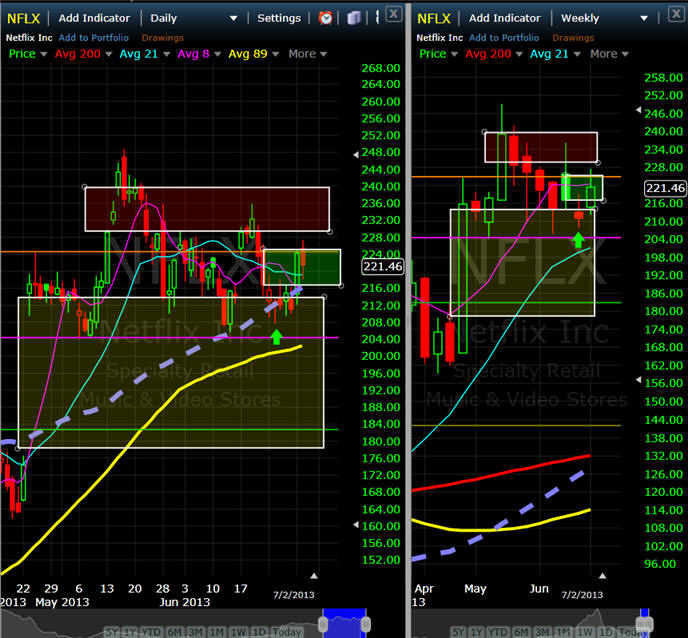Click the alarm clock alert icon
This screenshot has width=688, height=638.
(x=326, y=18)
